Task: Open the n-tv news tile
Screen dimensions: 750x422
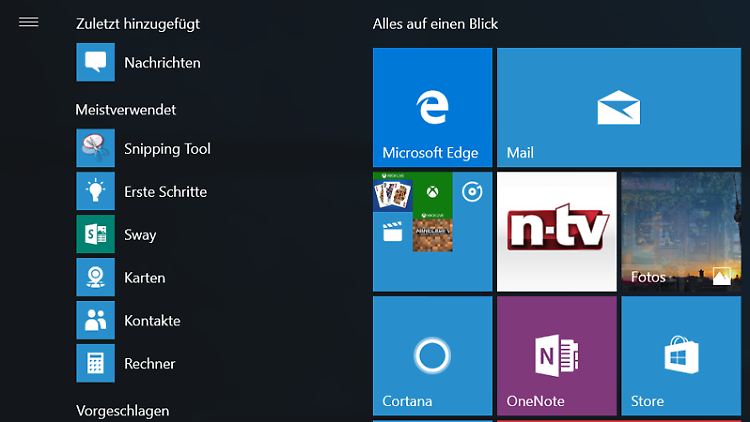Action: pos(557,232)
